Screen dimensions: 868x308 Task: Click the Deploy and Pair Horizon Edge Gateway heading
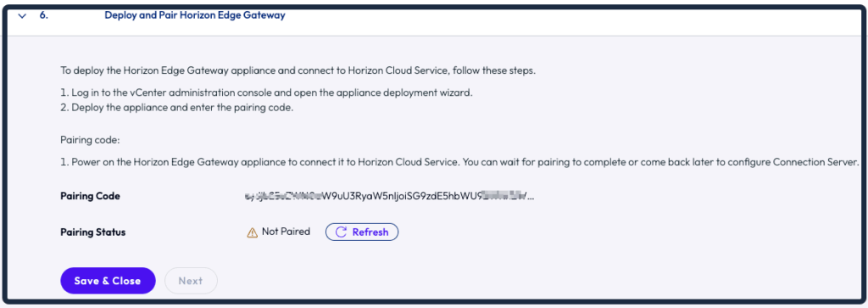pyautogui.click(x=195, y=15)
